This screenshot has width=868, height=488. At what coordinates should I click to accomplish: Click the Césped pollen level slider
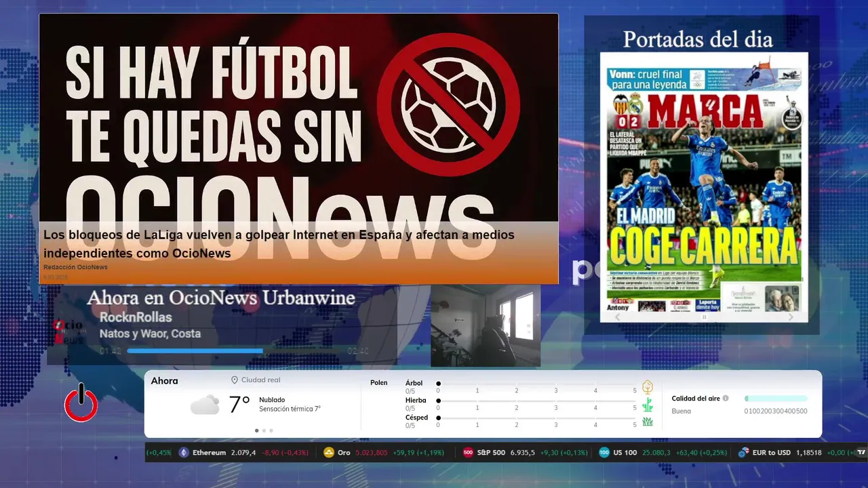tap(536, 418)
